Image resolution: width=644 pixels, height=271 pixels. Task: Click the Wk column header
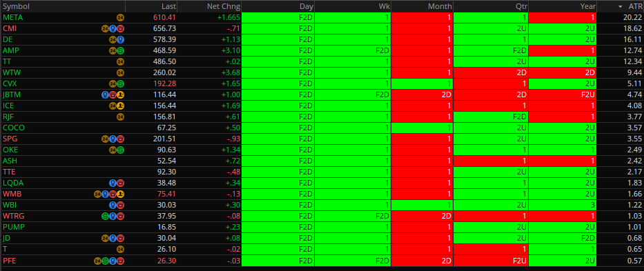(353, 7)
